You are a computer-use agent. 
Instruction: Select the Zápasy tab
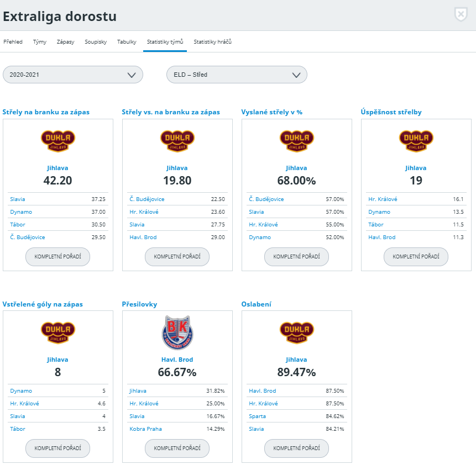tap(66, 41)
